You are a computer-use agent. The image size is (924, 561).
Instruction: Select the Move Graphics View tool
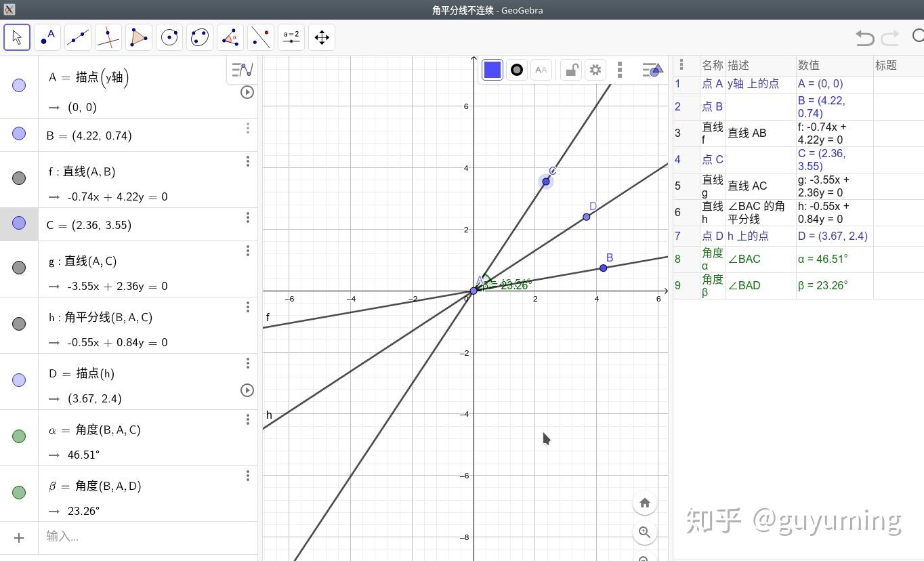click(322, 37)
